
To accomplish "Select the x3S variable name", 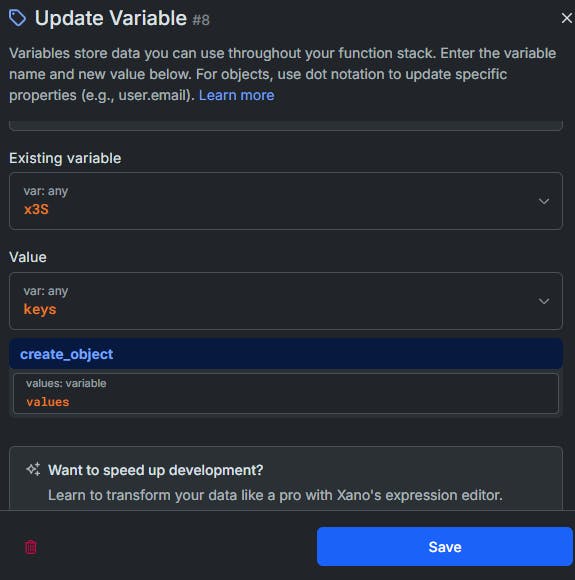I will click(36, 209).
